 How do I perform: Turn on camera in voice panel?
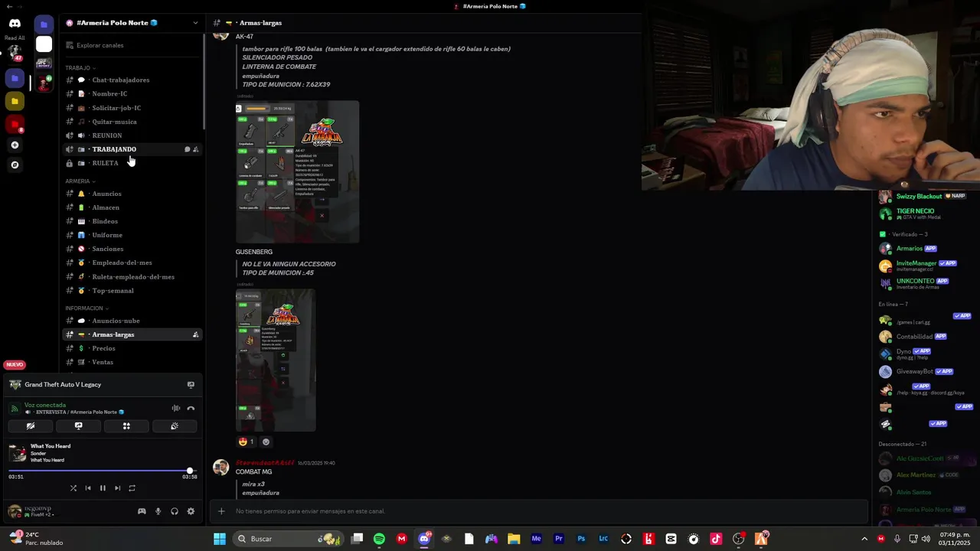[31, 426]
